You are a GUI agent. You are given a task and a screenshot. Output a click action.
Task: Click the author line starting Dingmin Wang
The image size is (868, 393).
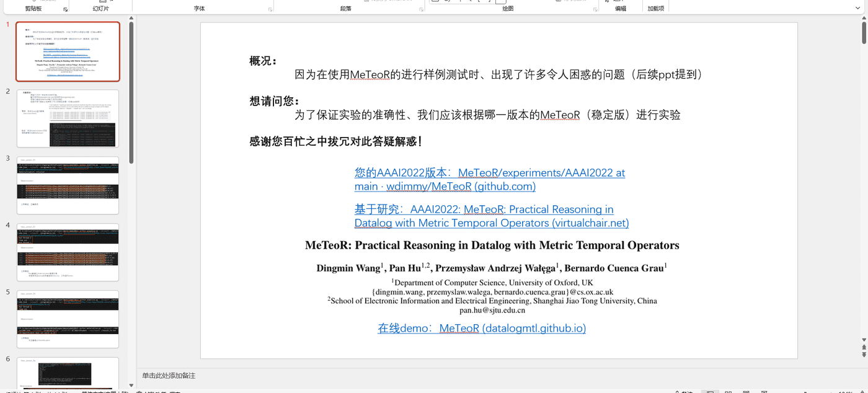492,268
